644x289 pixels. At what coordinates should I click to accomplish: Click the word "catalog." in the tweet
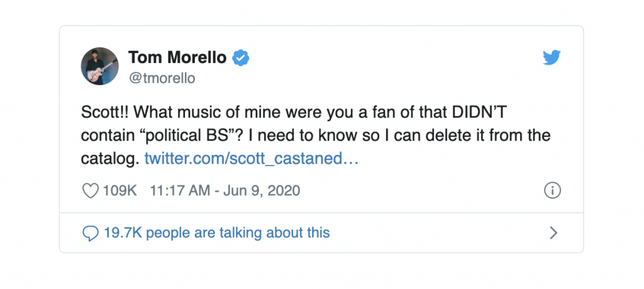[x=110, y=159]
